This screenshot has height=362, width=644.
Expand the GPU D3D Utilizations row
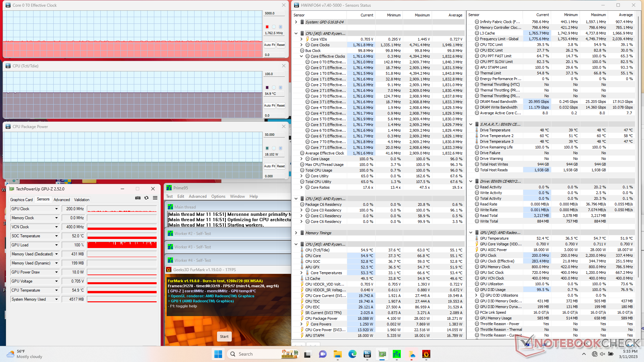click(x=476, y=295)
